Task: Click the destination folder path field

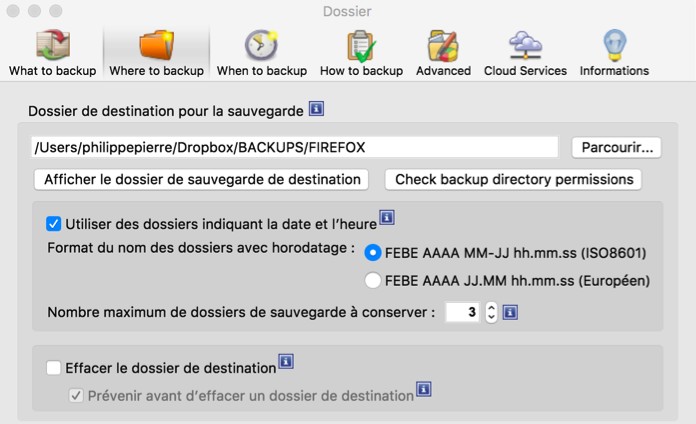Action: pyautogui.click(x=294, y=148)
